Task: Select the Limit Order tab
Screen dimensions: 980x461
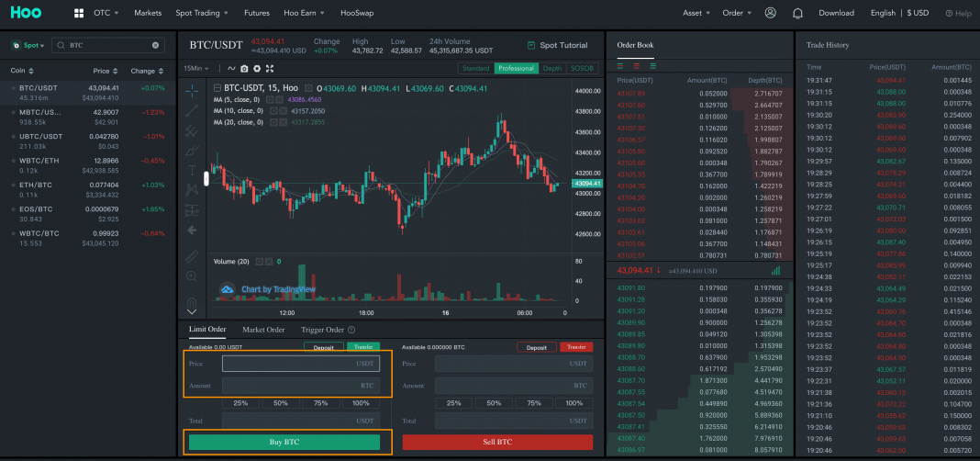Action: click(207, 329)
